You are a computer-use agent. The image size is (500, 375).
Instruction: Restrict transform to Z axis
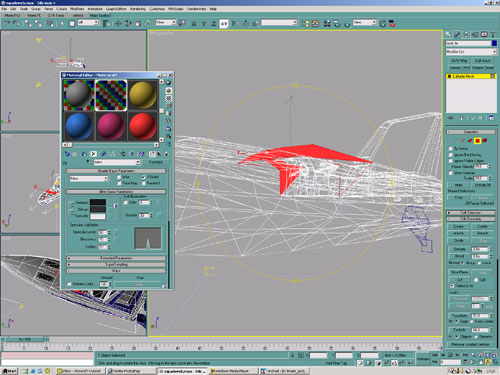[x=214, y=24]
